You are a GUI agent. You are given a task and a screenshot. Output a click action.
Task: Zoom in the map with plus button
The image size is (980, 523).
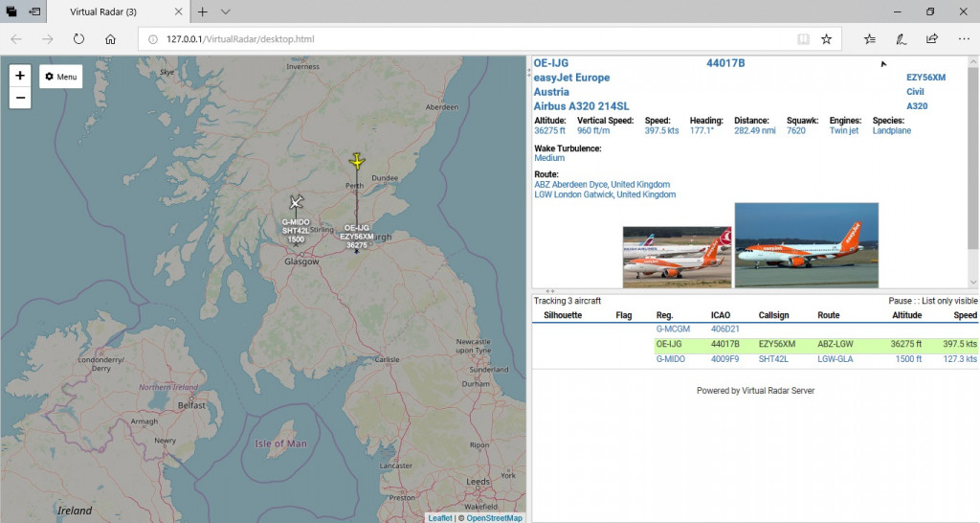(20, 76)
